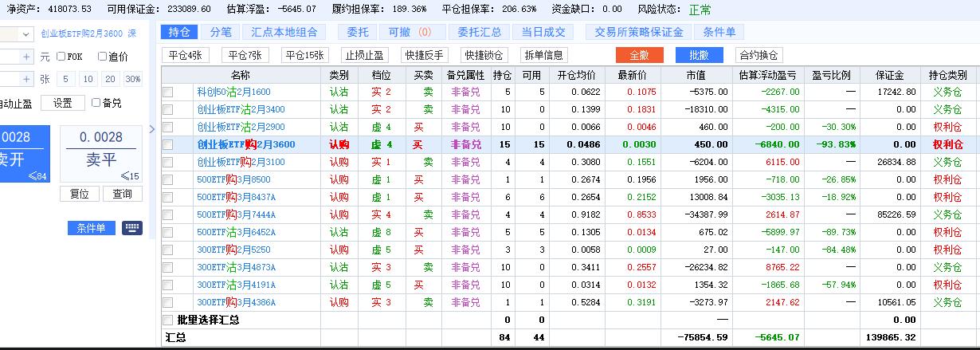Click the plus stepper beside 元
The image size is (980, 350).
[26, 57]
